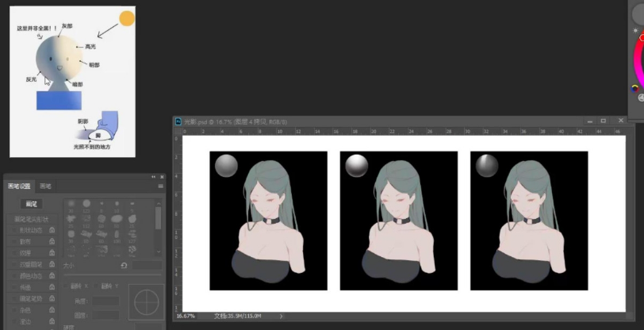Switch to the 画笔设置 tab
The height and width of the screenshot is (330, 644).
21,186
